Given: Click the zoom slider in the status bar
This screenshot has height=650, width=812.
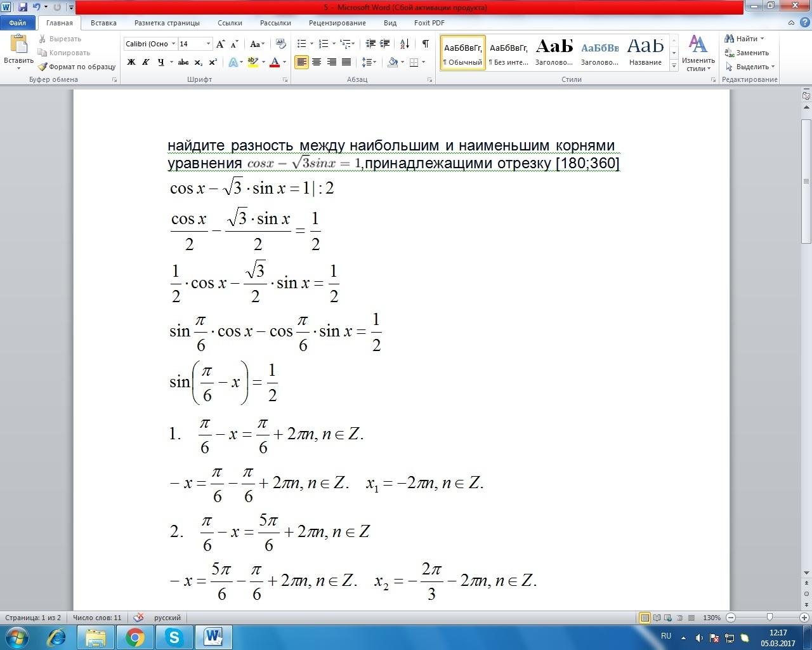Looking at the screenshot, I should coord(769,618).
